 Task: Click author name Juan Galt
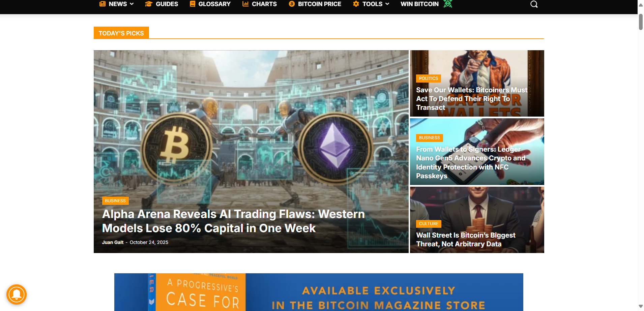[113, 242]
